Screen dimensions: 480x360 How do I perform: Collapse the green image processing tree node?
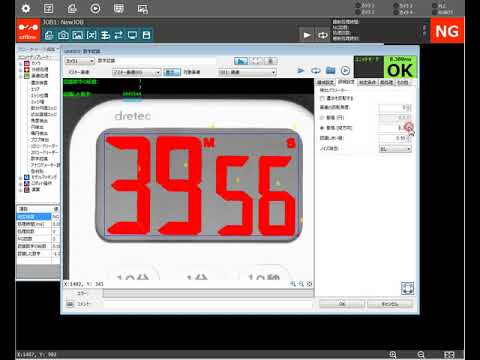[x=21, y=76]
